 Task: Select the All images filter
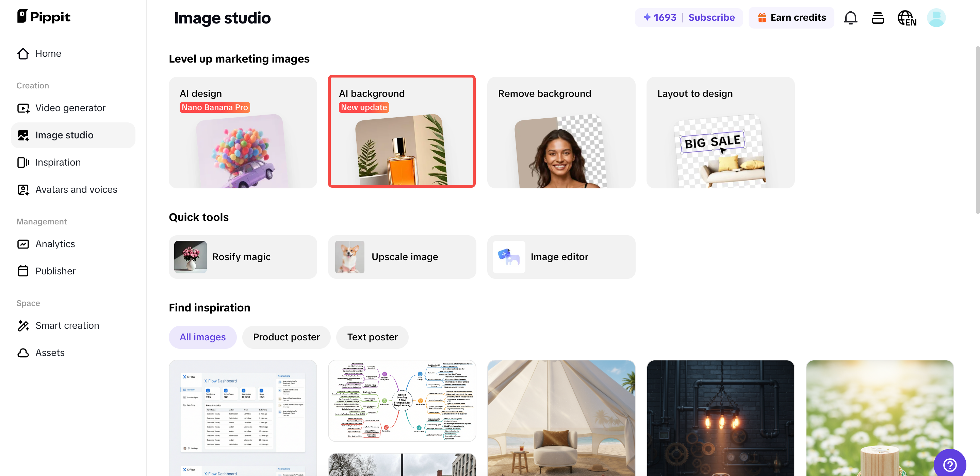[x=202, y=337]
